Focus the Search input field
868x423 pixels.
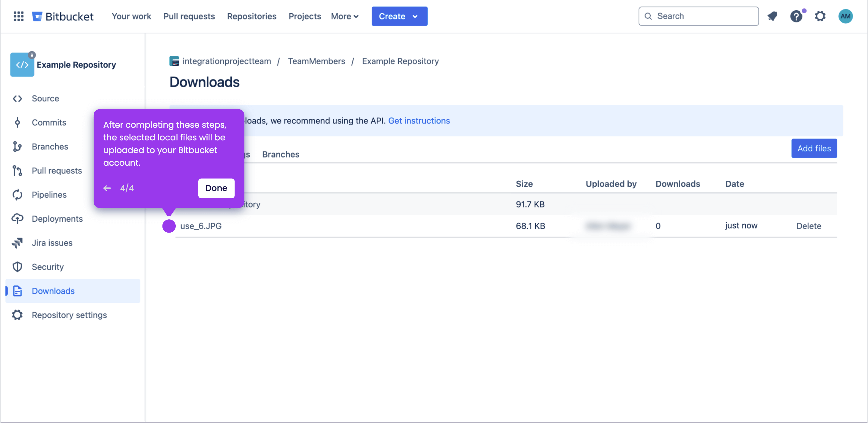[699, 16]
